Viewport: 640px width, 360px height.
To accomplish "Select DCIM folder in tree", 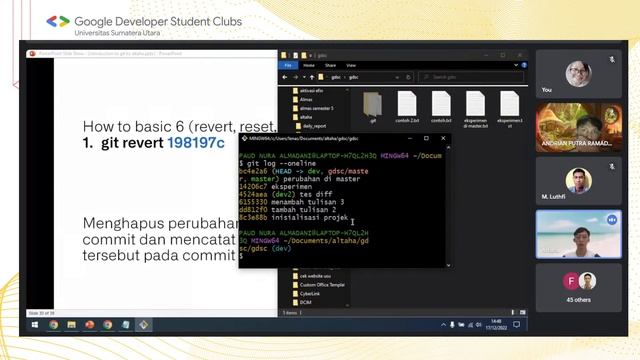I will coord(302,302).
